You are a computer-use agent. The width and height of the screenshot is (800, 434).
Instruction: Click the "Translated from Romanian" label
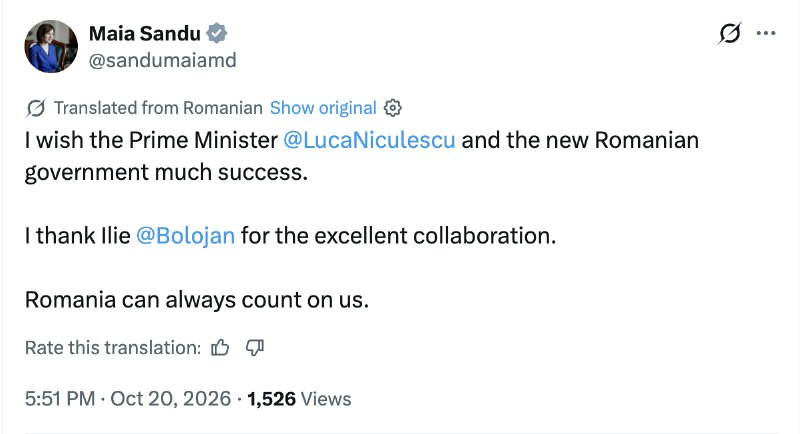pyautogui.click(x=158, y=108)
